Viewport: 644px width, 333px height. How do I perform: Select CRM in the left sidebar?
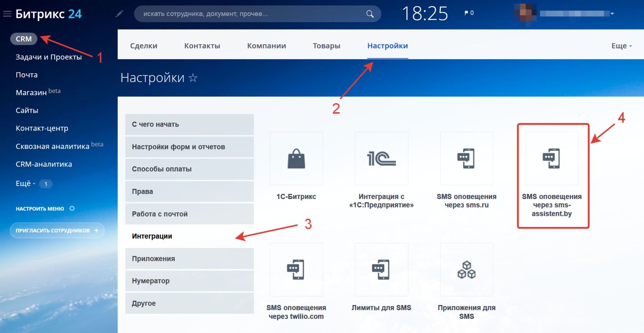pos(24,39)
